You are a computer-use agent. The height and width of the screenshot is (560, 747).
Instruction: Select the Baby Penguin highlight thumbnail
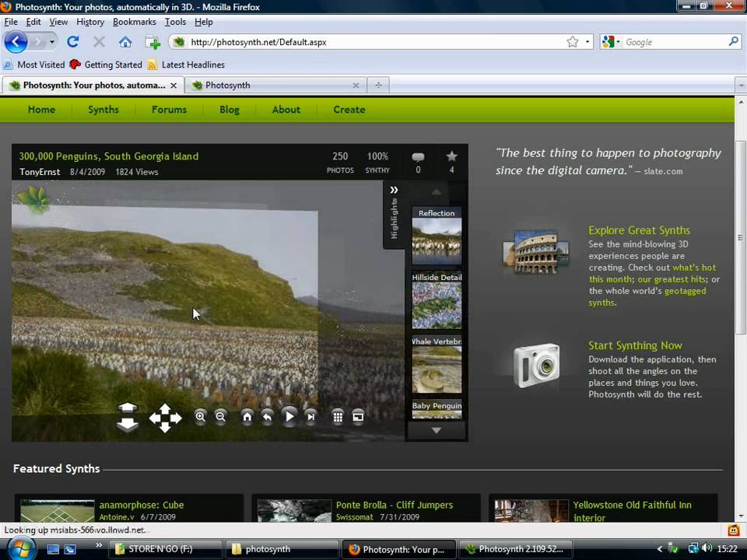pos(437,408)
